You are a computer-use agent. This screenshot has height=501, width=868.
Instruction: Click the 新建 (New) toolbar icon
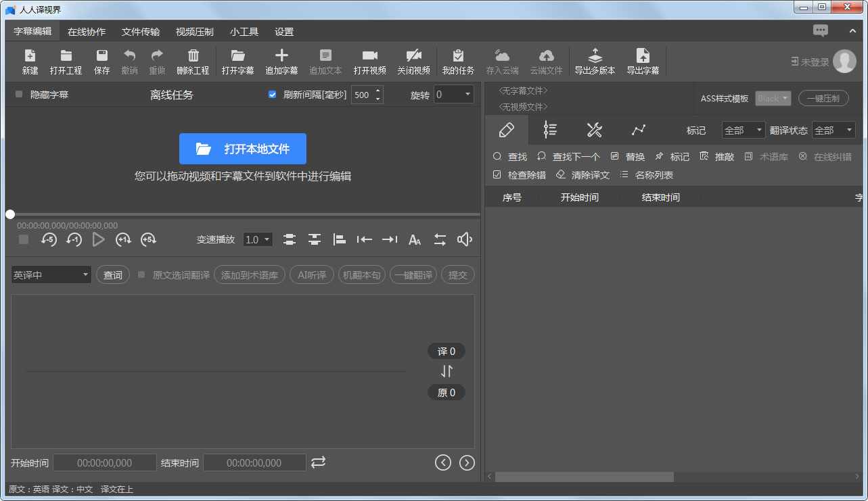coord(30,62)
